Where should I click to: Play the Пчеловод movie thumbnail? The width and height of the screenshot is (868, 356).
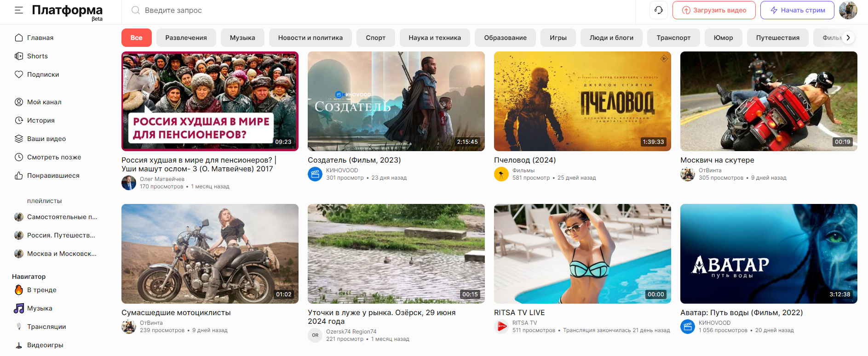point(582,101)
